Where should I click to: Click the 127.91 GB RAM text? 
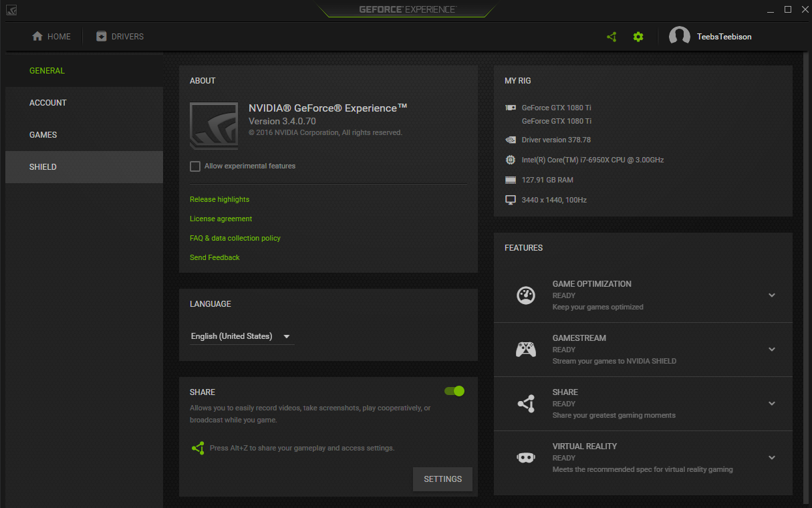[x=547, y=180]
